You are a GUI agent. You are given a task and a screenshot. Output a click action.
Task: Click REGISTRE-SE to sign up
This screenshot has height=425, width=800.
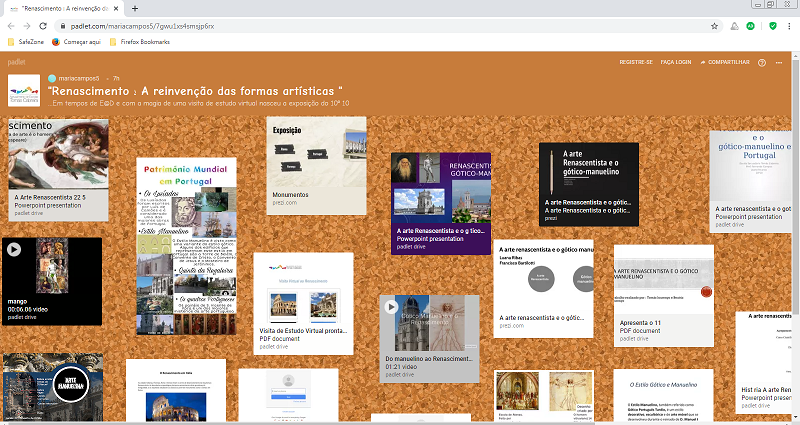pyautogui.click(x=636, y=62)
